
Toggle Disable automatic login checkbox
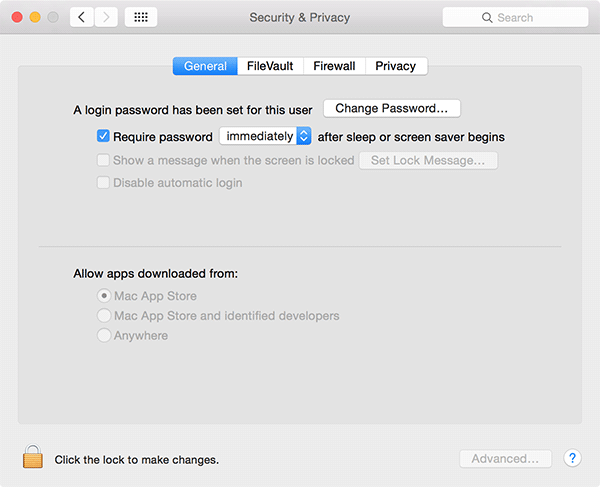coord(103,183)
